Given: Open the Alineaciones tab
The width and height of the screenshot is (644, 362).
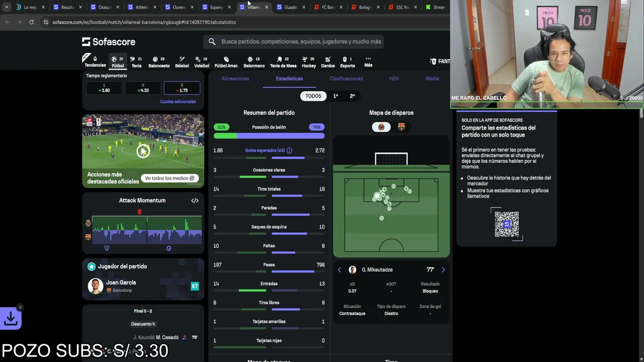Looking at the screenshot, I should [235, 78].
